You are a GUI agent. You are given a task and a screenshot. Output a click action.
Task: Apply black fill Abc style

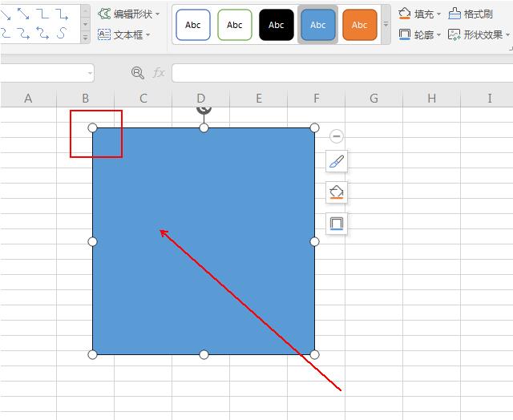pos(277,25)
